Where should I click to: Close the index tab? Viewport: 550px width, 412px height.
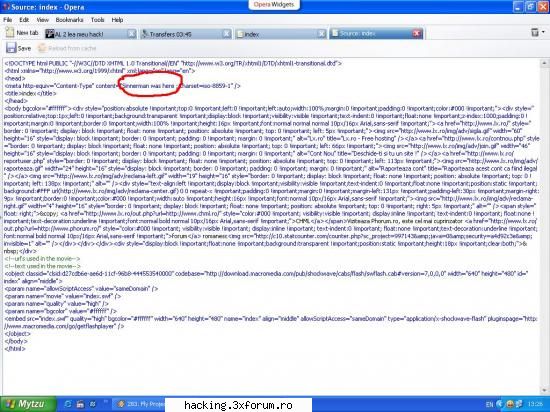[x=322, y=34]
